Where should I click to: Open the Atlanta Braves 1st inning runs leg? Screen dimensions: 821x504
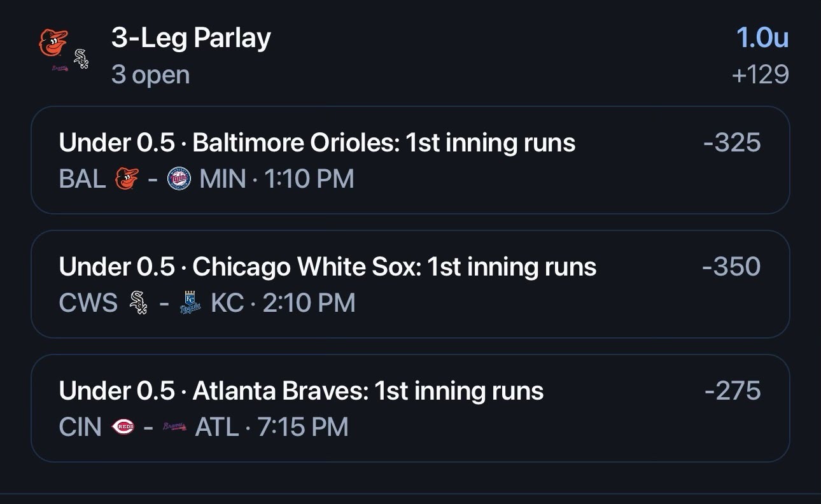(x=410, y=408)
